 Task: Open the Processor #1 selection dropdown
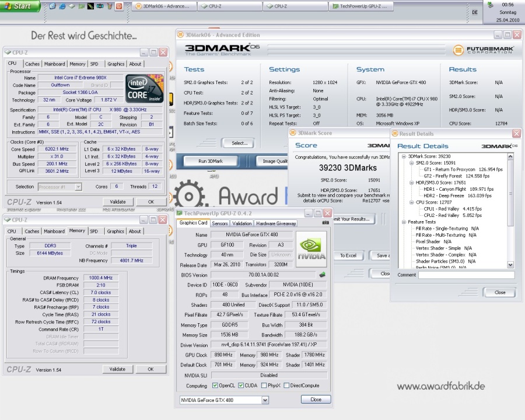click(x=78, y=187)
